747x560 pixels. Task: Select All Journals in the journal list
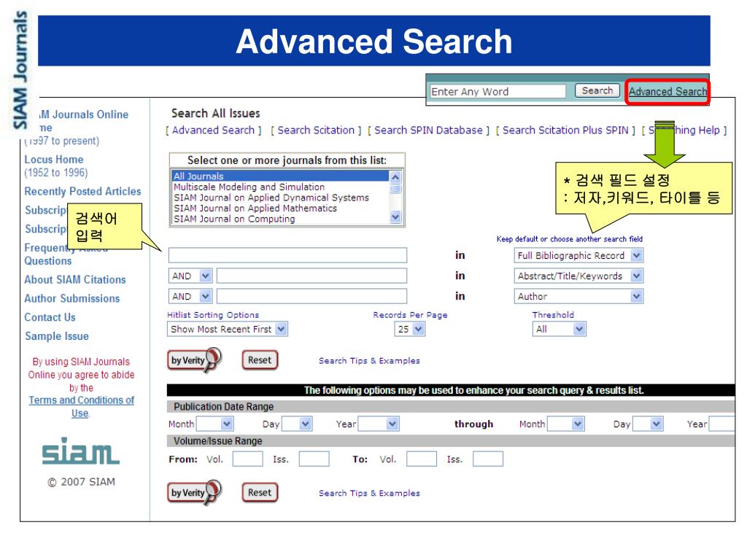280,176
